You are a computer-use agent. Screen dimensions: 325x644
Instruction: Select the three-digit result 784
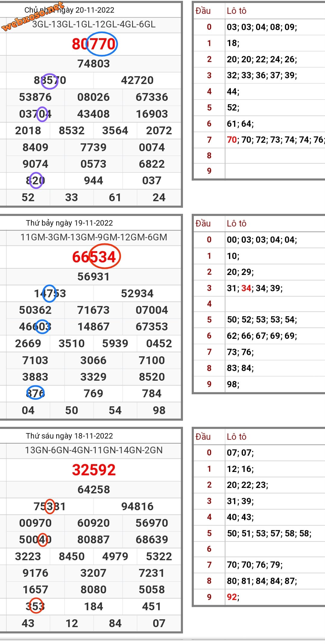152,393
